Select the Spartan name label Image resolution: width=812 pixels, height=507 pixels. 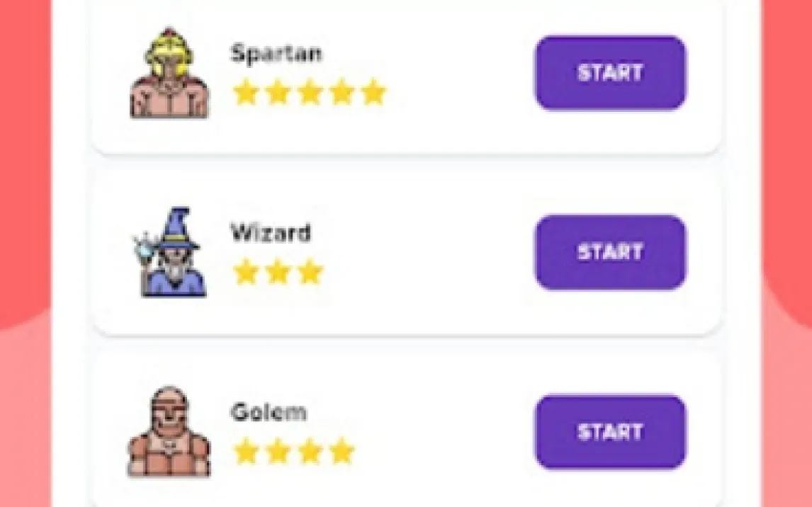276,53
